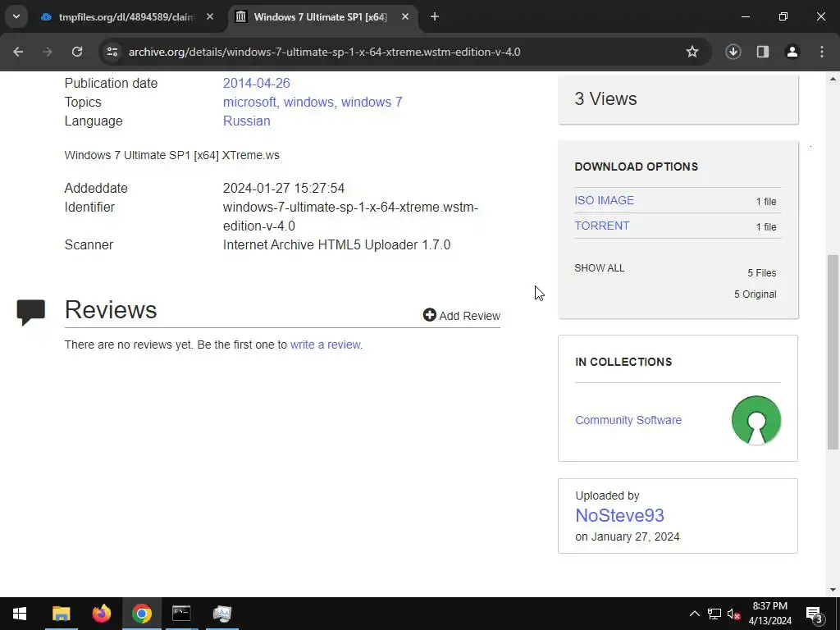Open the clock showing 8:37 PM
840x630 pixels.
(x=769, y=614)
